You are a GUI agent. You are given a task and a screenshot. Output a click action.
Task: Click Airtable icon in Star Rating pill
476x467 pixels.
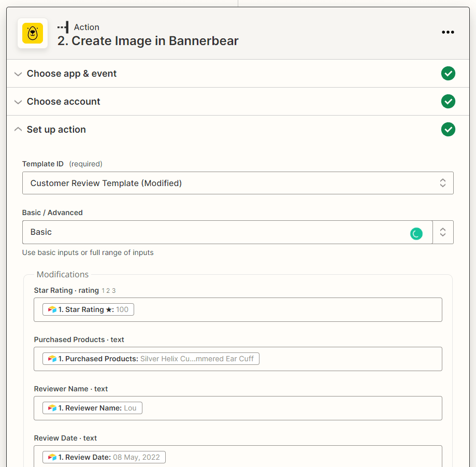pyautogui.click(x=52, y=309)
